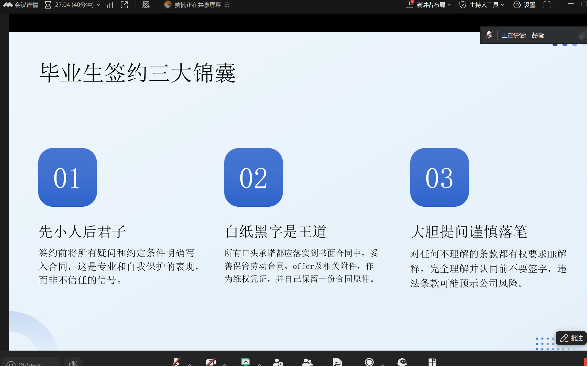Expand microphone audio options arrow
This screenshot has width=588, height=367.
click(x=190, y=365)
